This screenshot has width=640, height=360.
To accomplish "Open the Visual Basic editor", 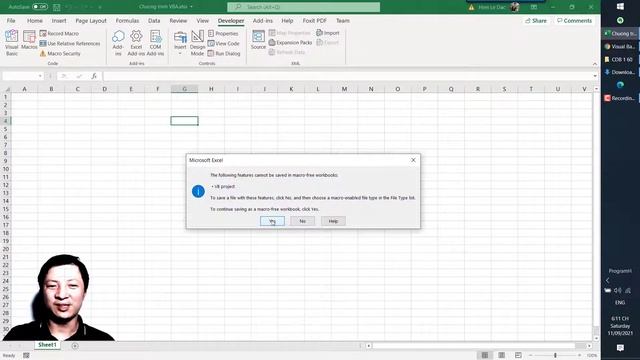I will [x=12, y=42].
